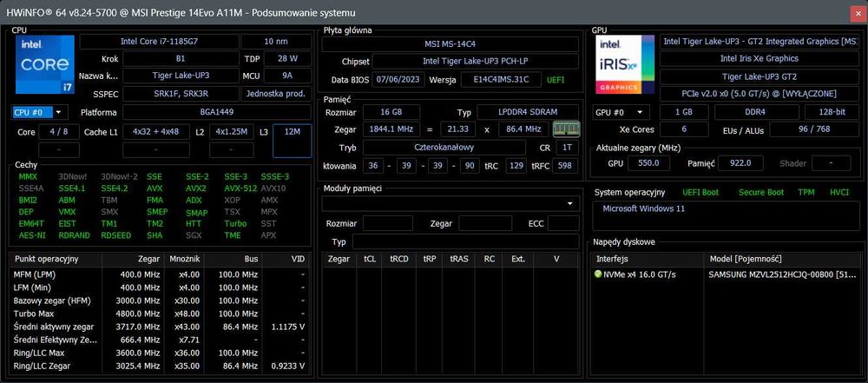Click the GPU clock value 550.0
Image resolution: width=868 pixels, height=383 pixels.
(648, 163)
